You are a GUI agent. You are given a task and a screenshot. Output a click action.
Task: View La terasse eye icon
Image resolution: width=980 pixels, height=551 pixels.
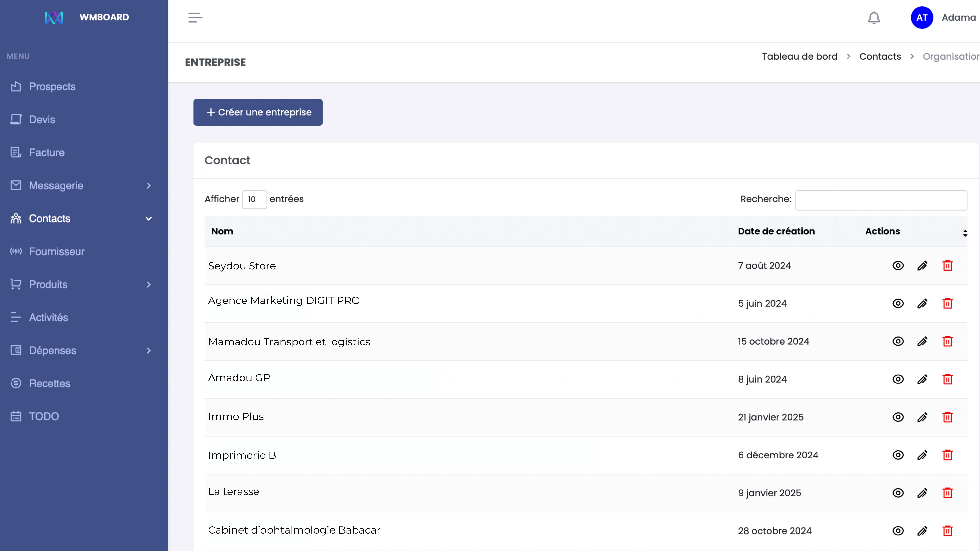click(898, 493)
